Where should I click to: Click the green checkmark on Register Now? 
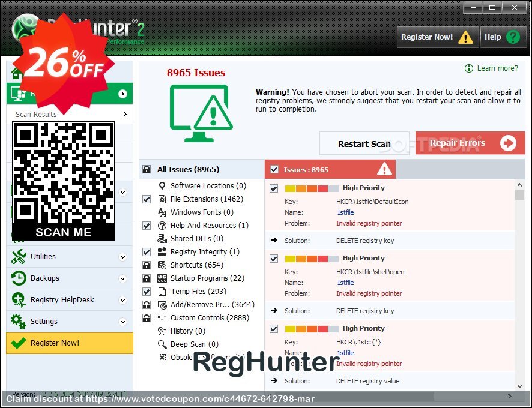point(19,343)
